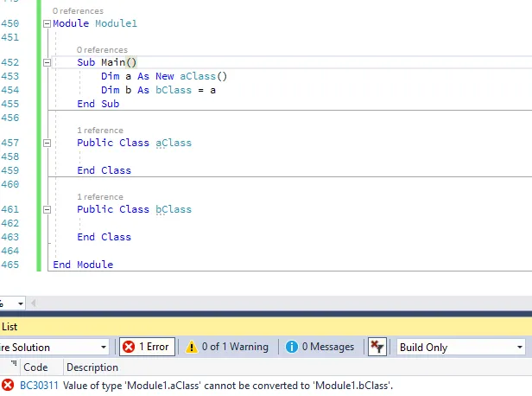Toggle the 0 Messages filter
This screenshot has height=396, width=532.
320,347
